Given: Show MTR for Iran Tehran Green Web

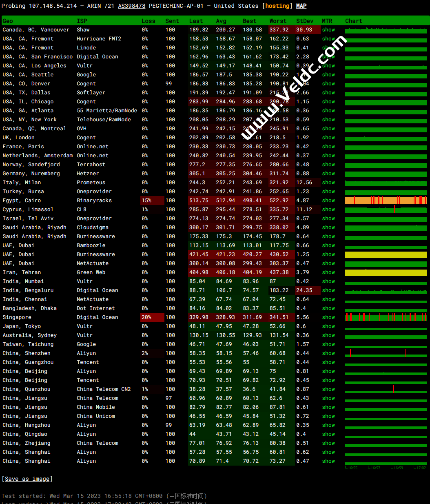Looking at the screenshot, I should [328, 272].
